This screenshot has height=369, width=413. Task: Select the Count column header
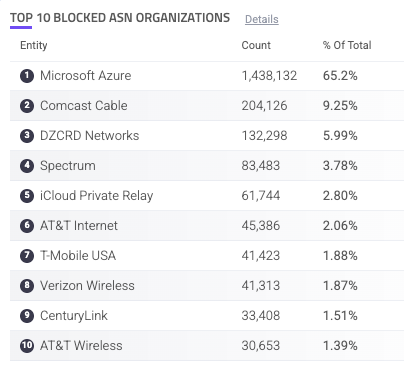(x=256, y=45)
